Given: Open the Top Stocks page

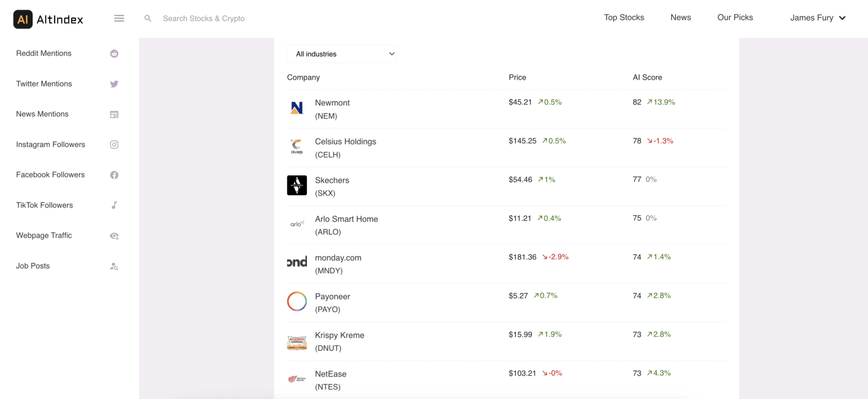Looking at the screenshot, I should point(624,17).
